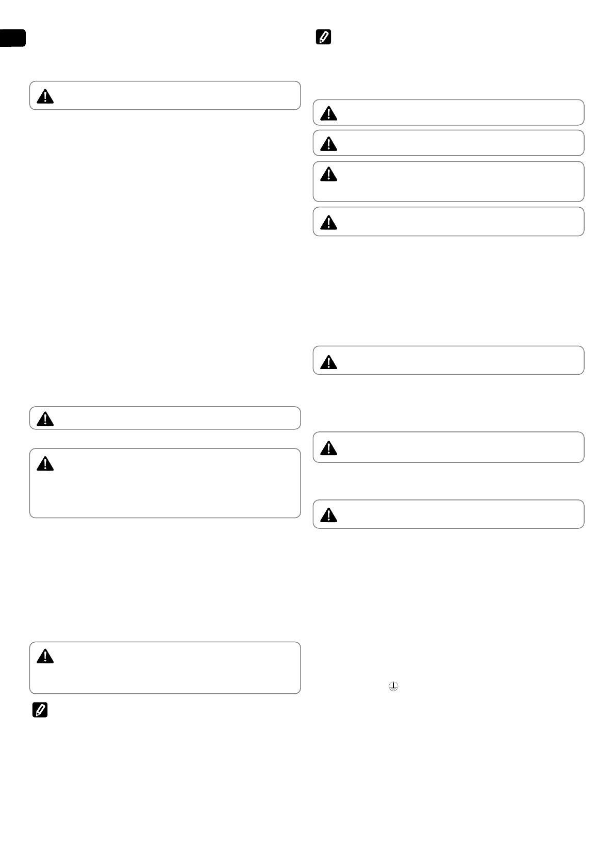Click warning triangle in last left-column box

(x=45, y=656)
